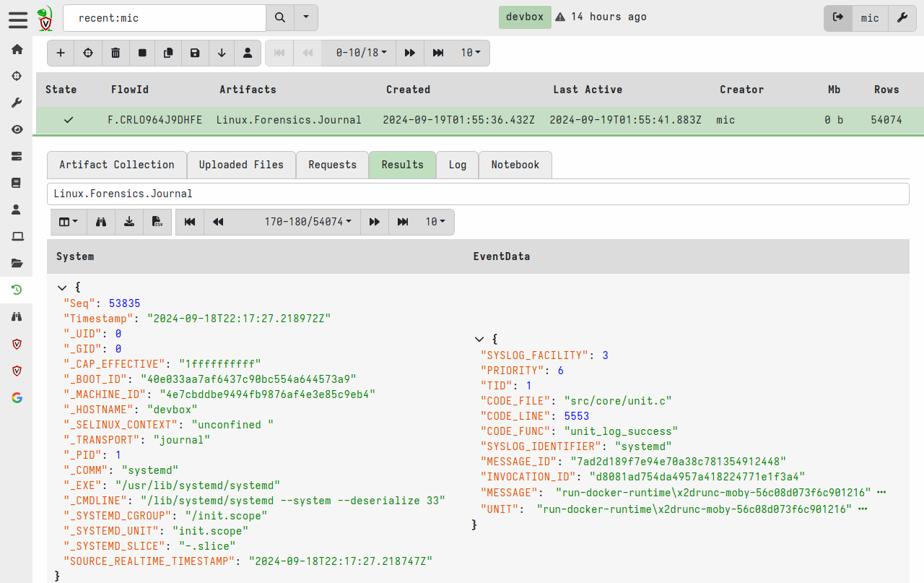Open the Notebook tab
Image resolution: width=924 pixels, height=583 pixels.
coord(515,165)
